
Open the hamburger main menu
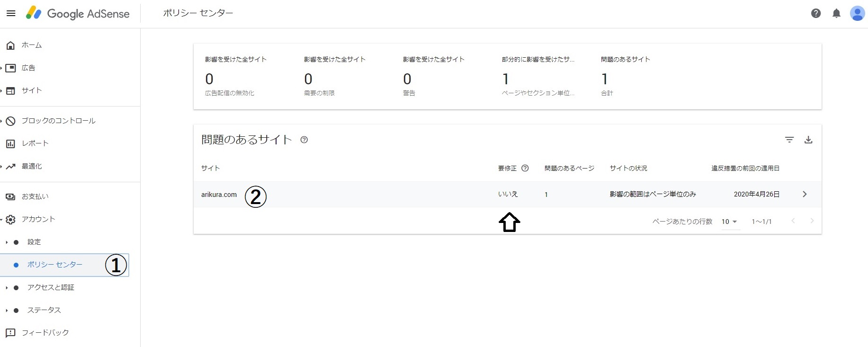tap(11, 13)
